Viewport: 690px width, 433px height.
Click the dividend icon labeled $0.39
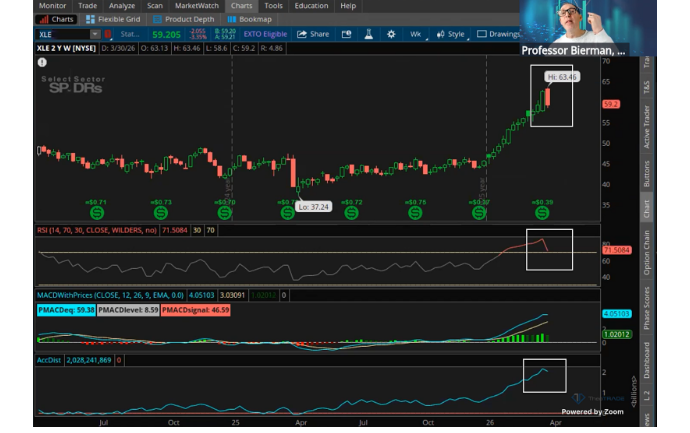point(542,213)
